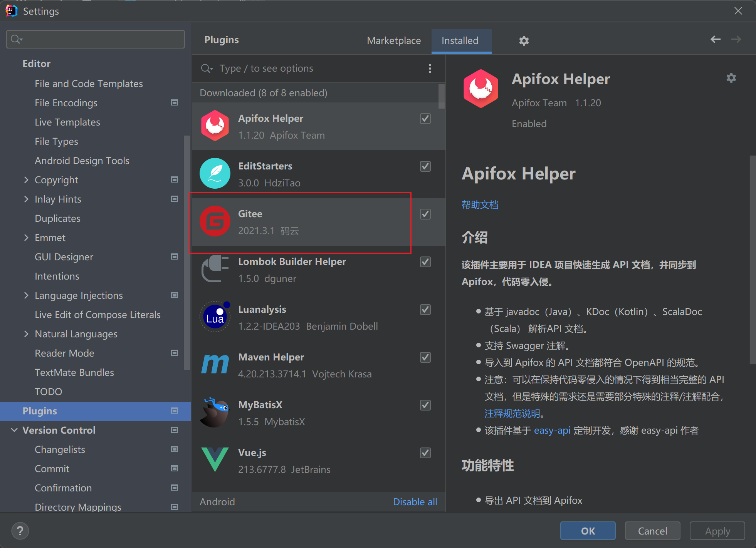Uncheck the EditStarters plugin checkbox

coord(425,166)
